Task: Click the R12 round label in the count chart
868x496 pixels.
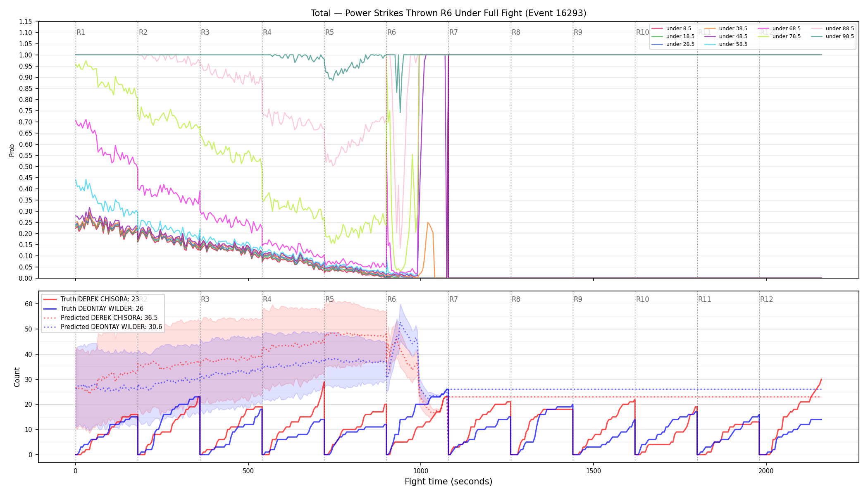Action: tap(767, 299)
